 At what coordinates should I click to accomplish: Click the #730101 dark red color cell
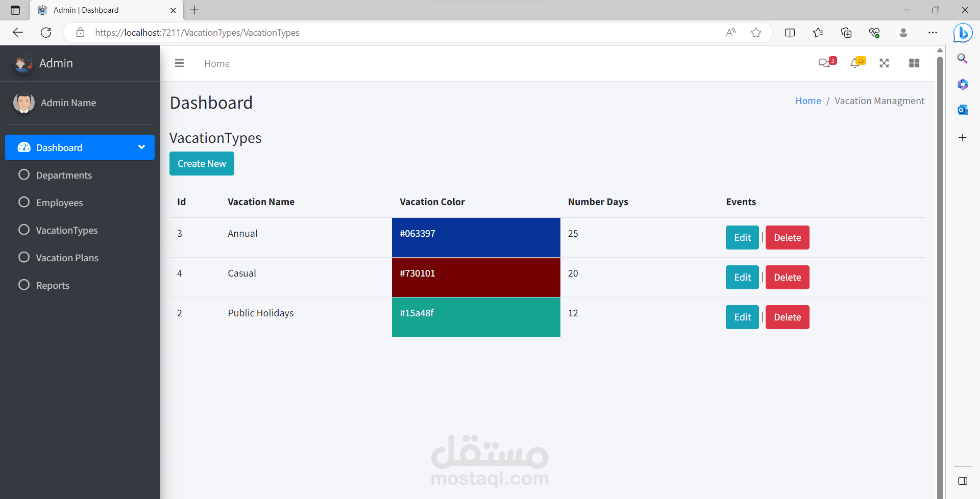coord(476,277)
